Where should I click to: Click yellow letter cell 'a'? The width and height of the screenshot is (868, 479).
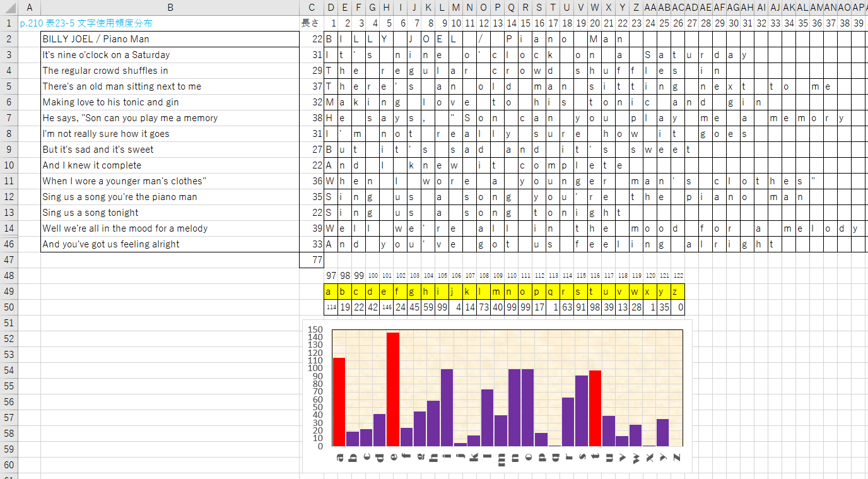point(331,292)
